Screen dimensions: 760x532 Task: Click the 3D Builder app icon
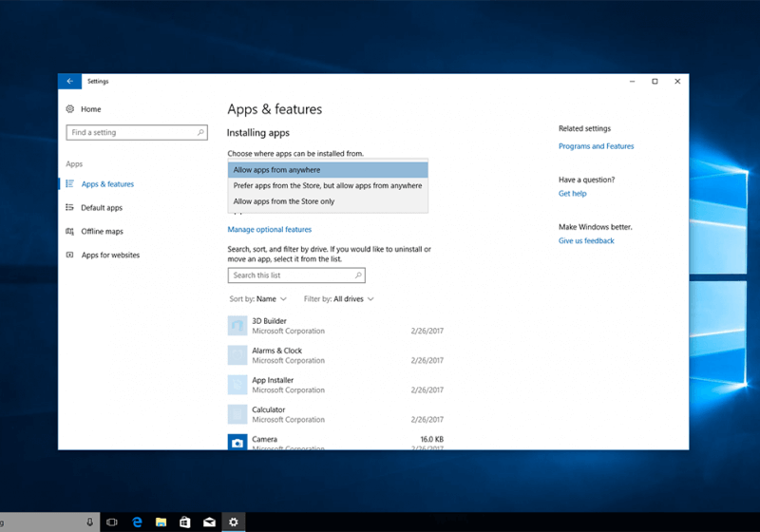coord(237,326)
